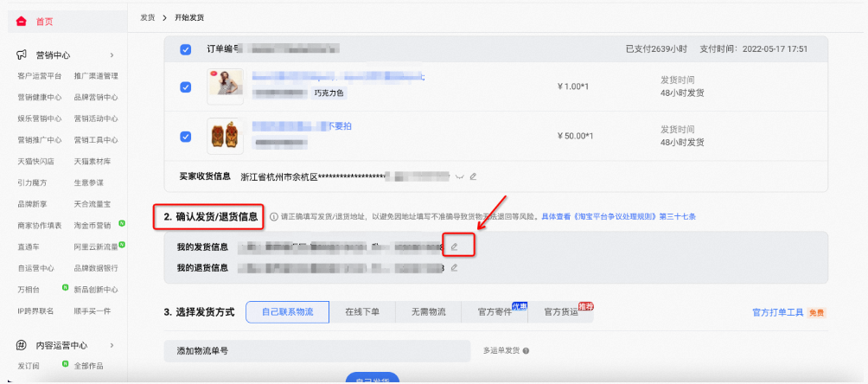Toggle the order number 订单编号 checkbox

(186, 49)
